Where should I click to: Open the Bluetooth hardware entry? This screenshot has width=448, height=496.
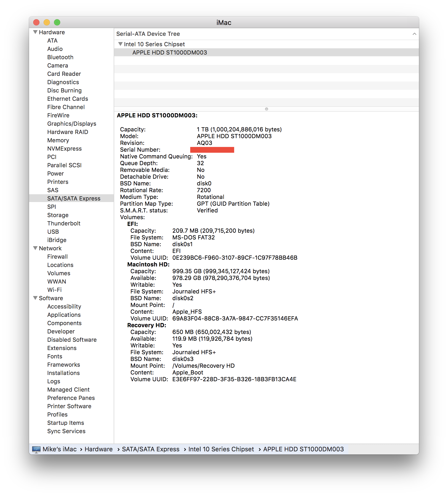(x=60, y=57)
